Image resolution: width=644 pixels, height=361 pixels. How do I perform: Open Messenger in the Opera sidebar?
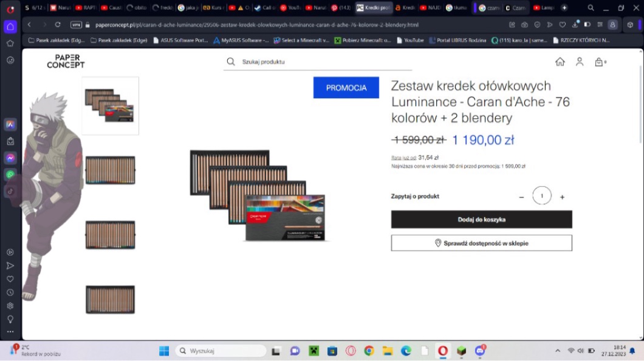pyautogui.click(x=10, y=158)
